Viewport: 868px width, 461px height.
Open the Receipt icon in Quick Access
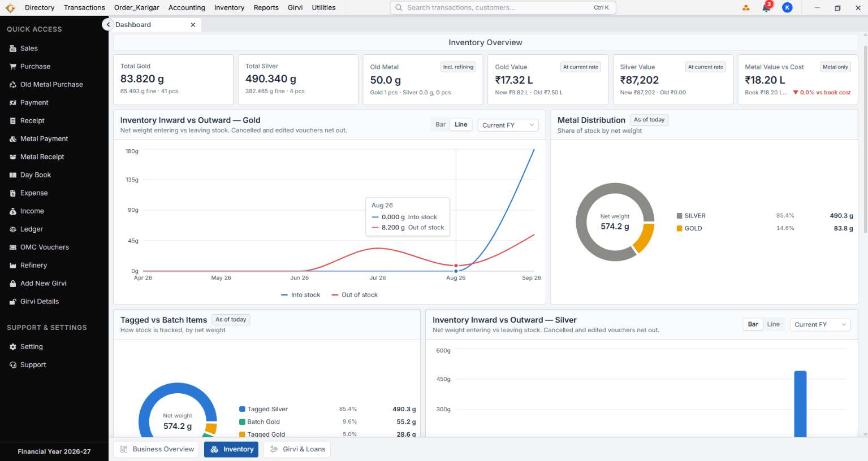(x=13, y=121)
